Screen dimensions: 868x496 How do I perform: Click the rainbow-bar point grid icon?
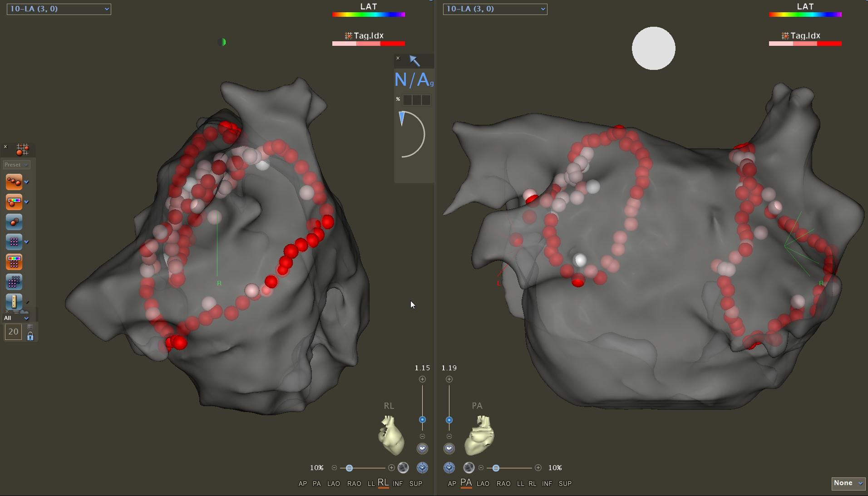coord(14,262)
